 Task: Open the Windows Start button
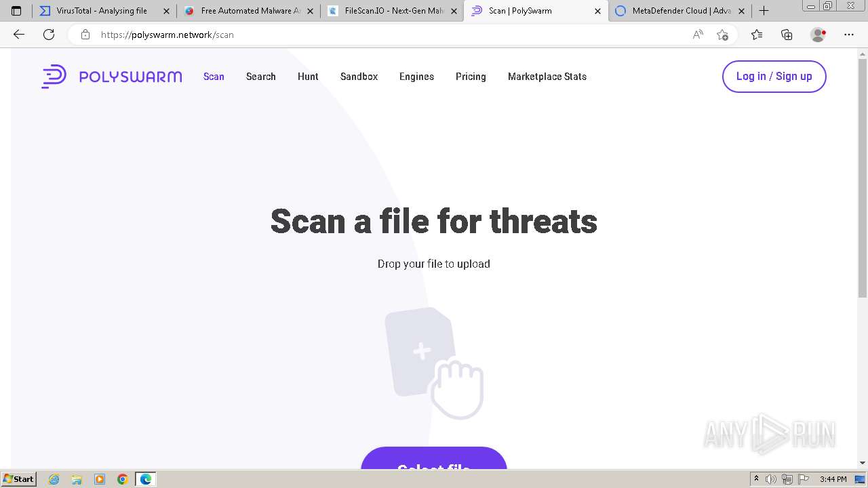pyautogui.click(x=18, y=479)
